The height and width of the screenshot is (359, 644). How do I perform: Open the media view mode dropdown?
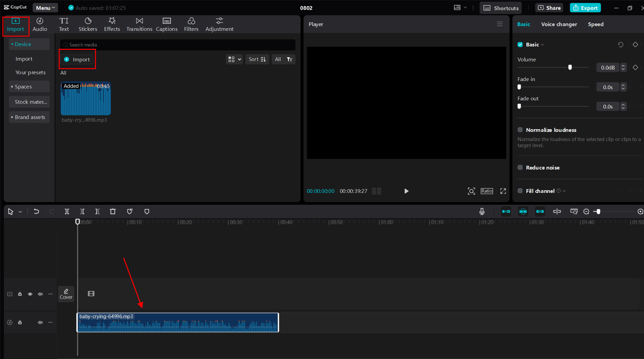click(234, 59)
